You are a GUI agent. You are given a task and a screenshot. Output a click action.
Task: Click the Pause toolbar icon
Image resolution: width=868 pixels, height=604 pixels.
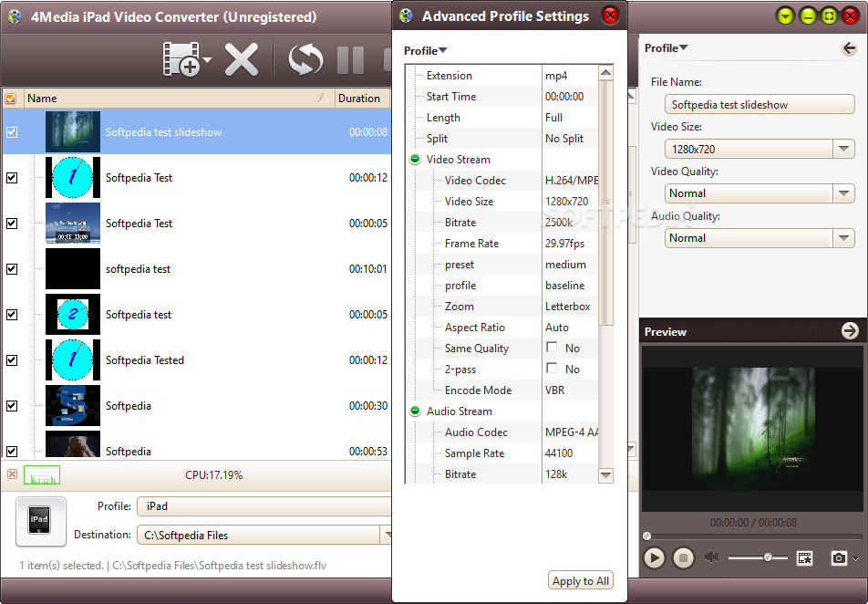350,60
